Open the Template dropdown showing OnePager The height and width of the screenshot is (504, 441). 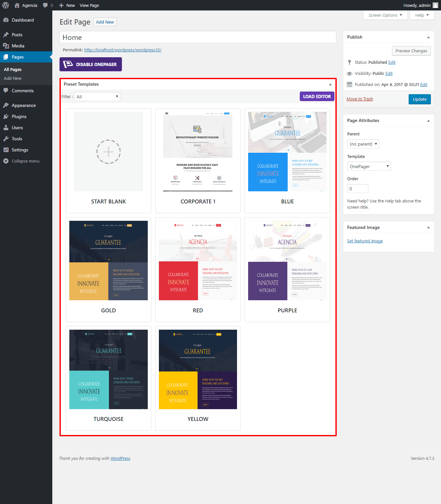pos(369,166)
